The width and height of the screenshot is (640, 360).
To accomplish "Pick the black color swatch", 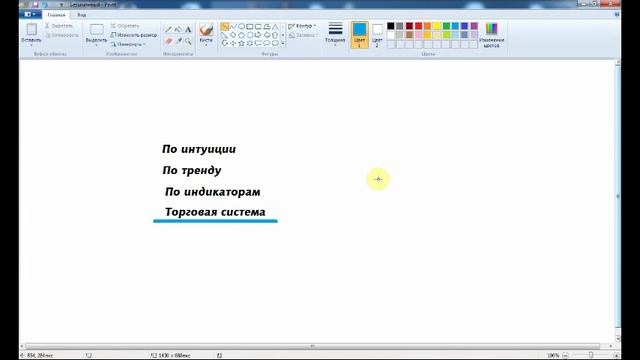I will pos(391,26).
